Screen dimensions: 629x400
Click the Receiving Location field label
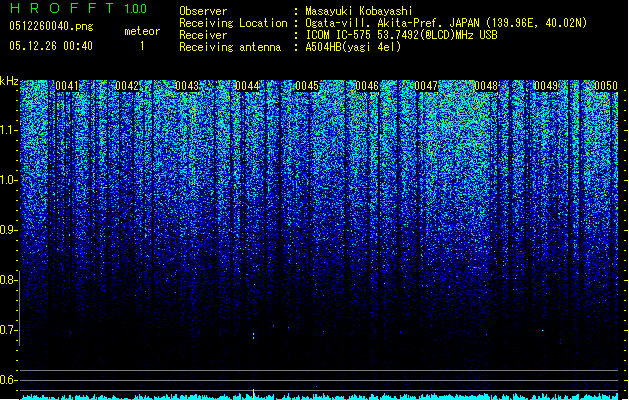(233, 23)
